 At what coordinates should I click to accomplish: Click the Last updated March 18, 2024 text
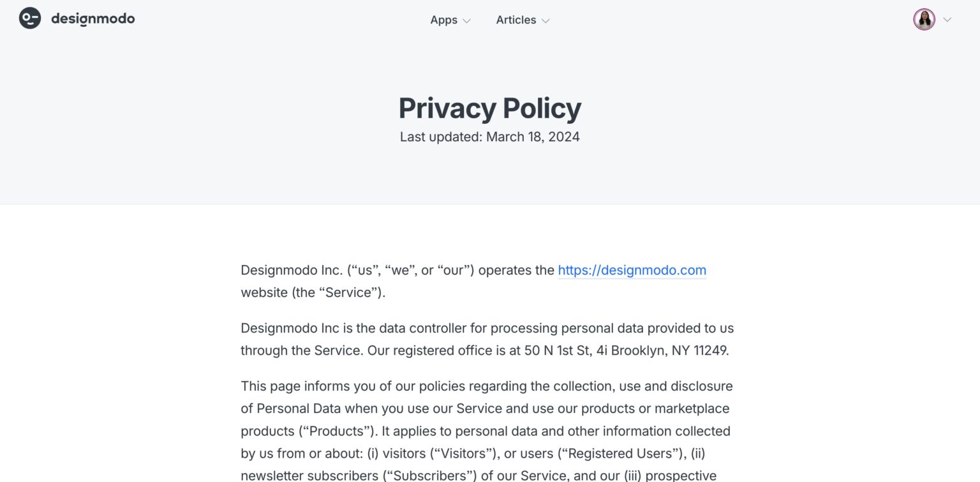pyautogui.click(x=490, y=137)
